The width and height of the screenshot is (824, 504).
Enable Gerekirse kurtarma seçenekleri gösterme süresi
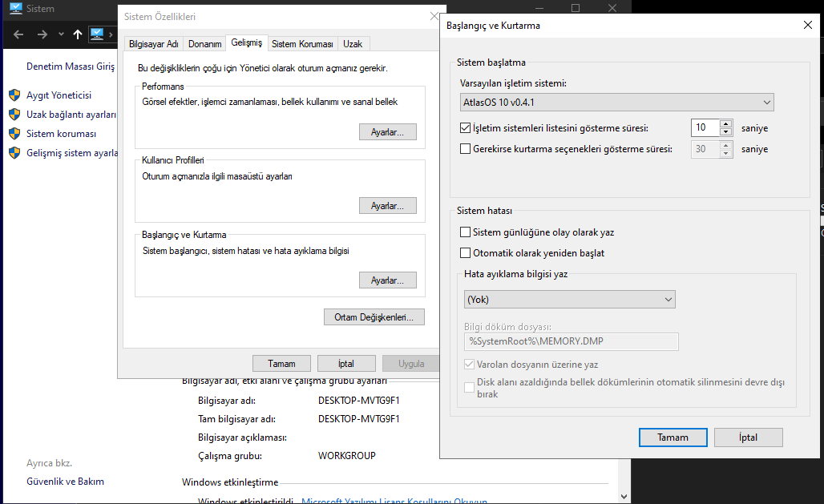(x=465, y=149)
